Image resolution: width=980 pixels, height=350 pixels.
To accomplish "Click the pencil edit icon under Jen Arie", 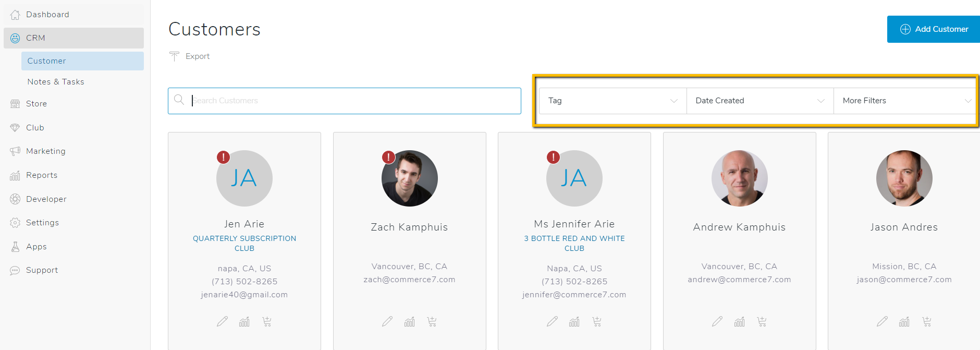I will pos(223,321).
